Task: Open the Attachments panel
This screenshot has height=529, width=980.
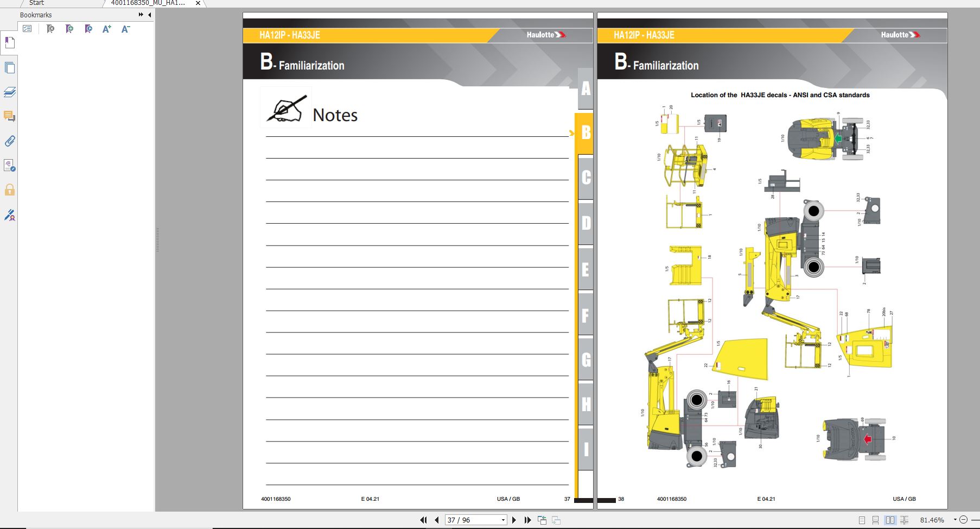Action: (x=10, y=141)
